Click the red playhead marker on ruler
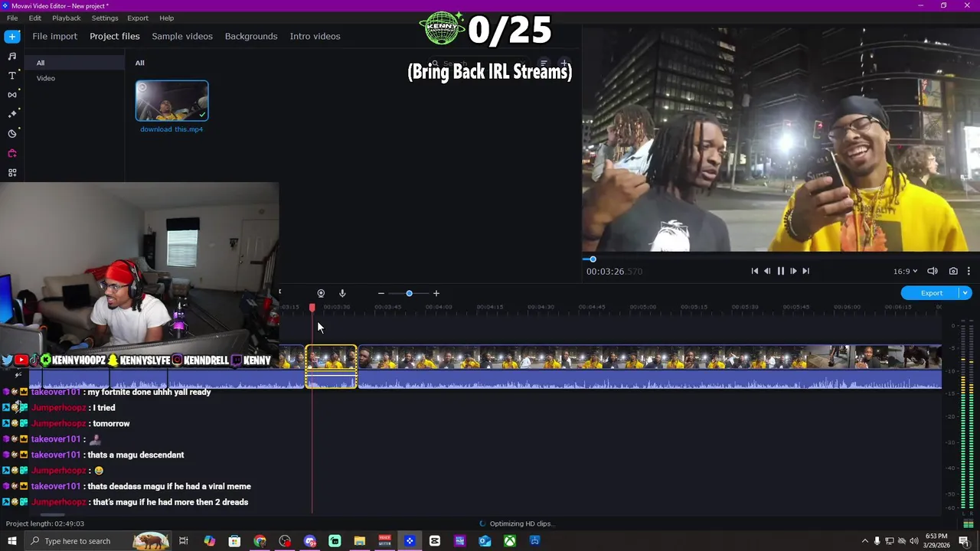The image size is (980, 551). (x=312, y=307)
